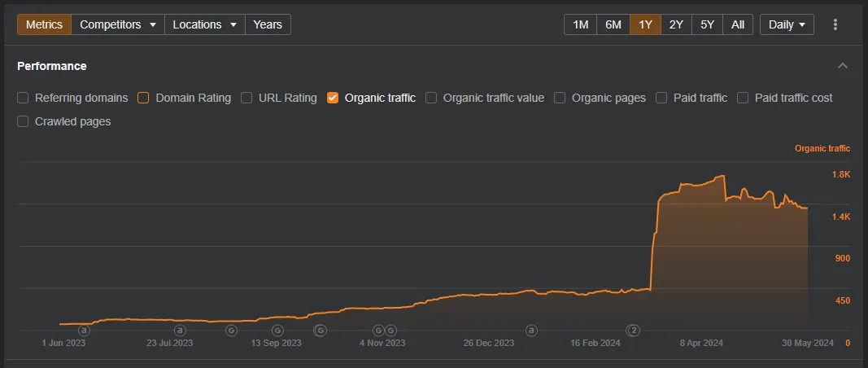Click the circled '2' marker near 16 Feb 2024
The image size is (868, 368).
pyautogui.click(x=632, y=331)
